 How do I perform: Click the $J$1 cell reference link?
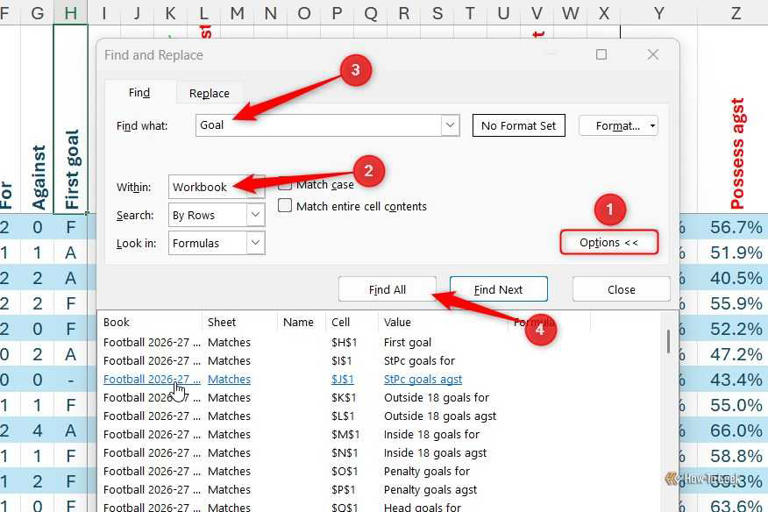point(342,379)
